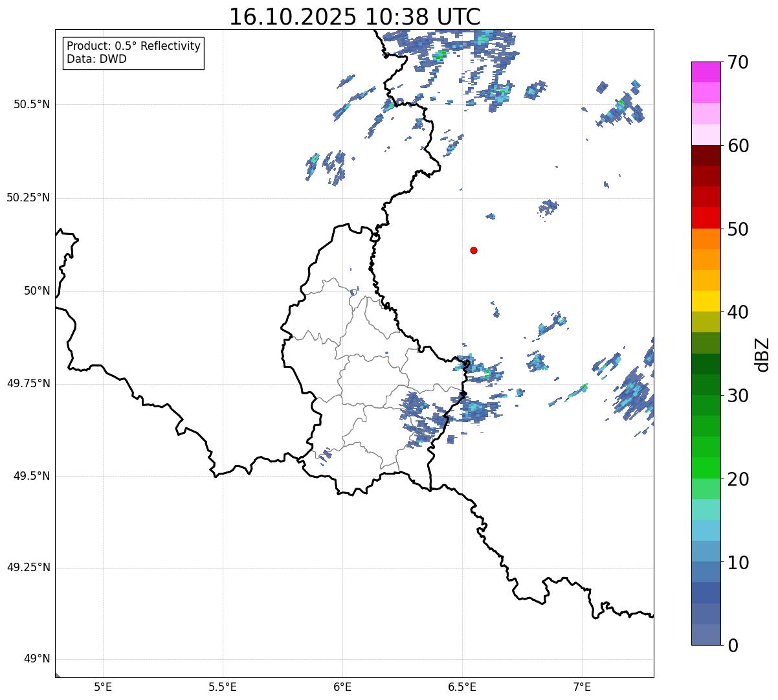Image resolution: width=778 pixels, height=700 pixels.
Task: Click the 6.5°E longitude label
Action: click(462, 687)
